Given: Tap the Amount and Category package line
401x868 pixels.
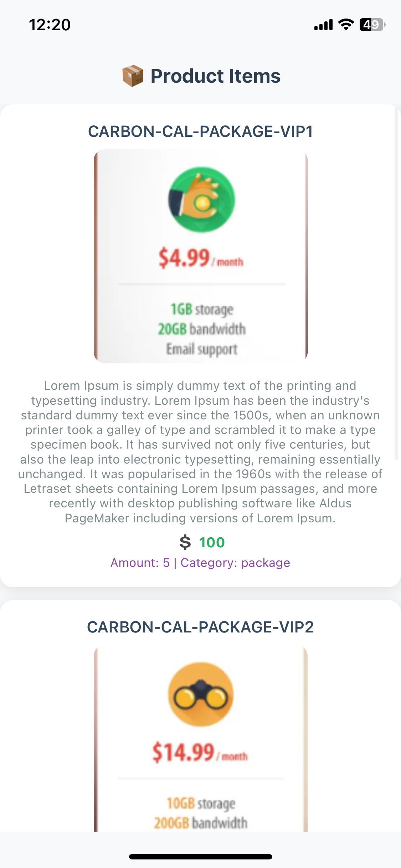Looking at the screenshot, I should tap(200, 563).
